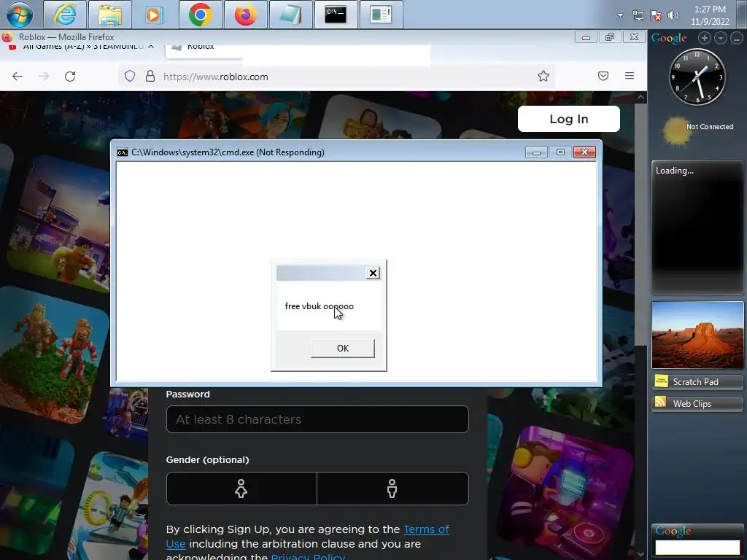The width and height of the screenshot is (747, 560).
Task: Click the analog clock gadget
Action: coord(697,77)
